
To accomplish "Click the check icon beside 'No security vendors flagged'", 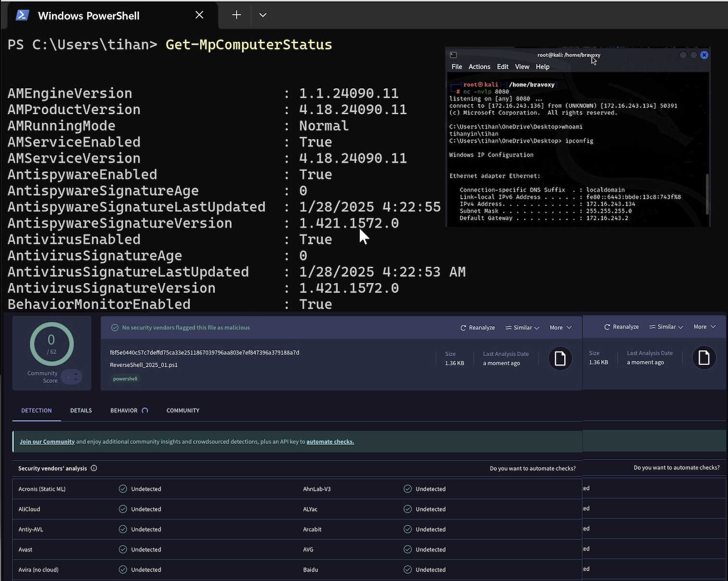I will [115, 328].
